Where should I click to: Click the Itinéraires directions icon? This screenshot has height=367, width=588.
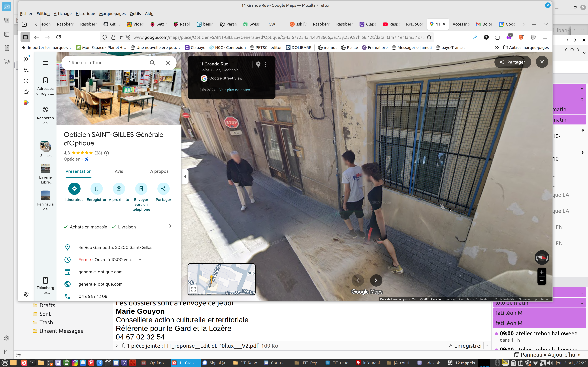pyautogui.click(x=74, y=189)
